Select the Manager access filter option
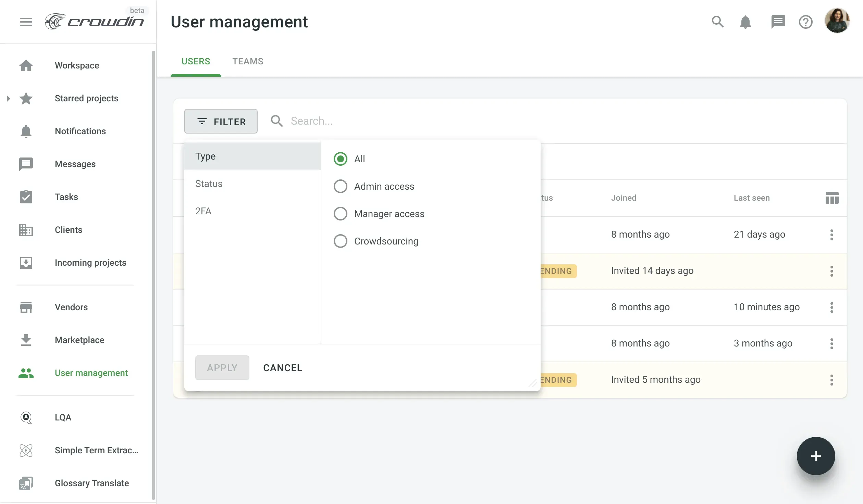The width and height of the screenshot is (863, 504). click(340, 213)
